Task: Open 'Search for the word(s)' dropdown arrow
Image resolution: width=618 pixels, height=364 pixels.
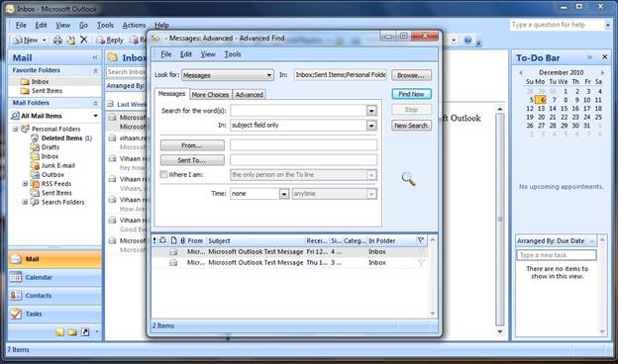Action: pos(371,111)
